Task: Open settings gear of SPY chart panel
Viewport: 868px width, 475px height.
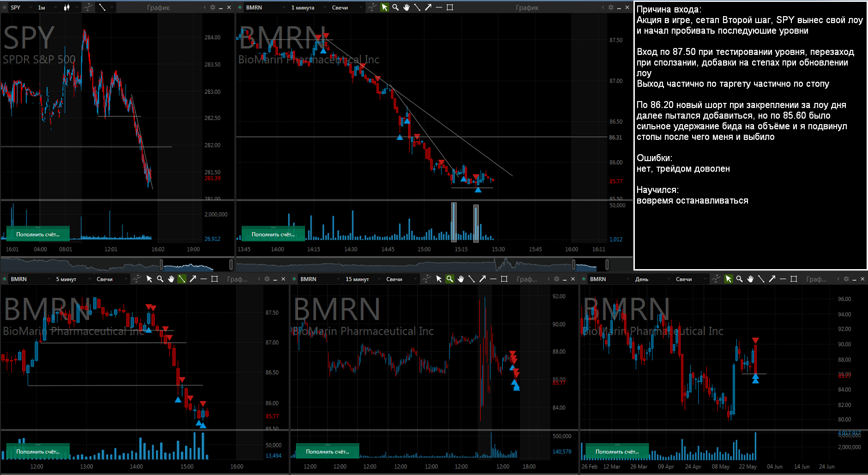Action: click(x=213, y=7)
